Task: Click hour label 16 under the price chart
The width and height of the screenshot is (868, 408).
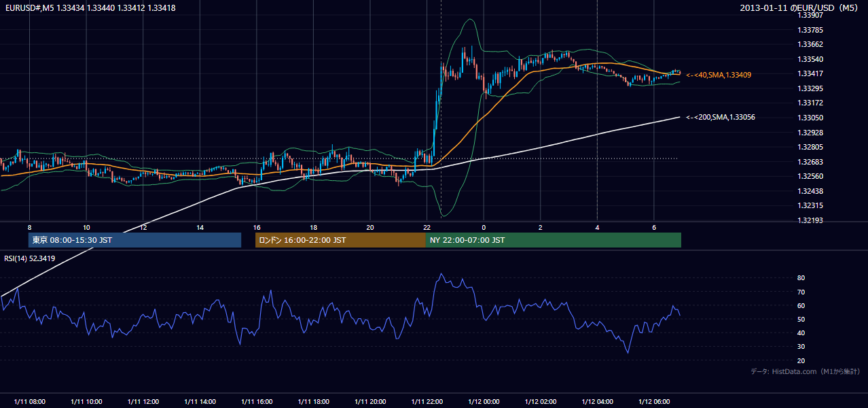Action: [x=257, y=227]
